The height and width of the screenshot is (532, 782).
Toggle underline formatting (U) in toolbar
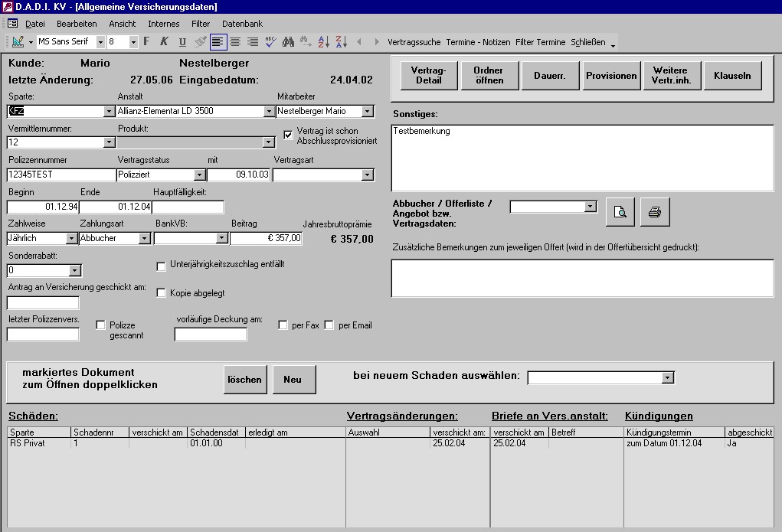coord(182,42)
